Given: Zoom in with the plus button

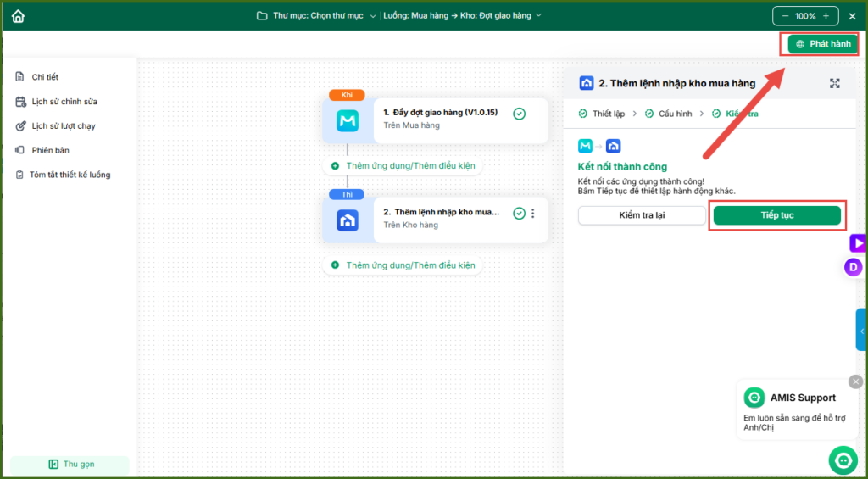Looking at the screenshot, I should pos(826,16).
